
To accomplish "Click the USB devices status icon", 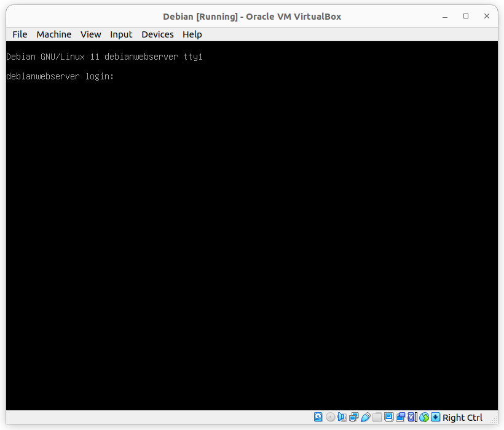I will point(365,417).
